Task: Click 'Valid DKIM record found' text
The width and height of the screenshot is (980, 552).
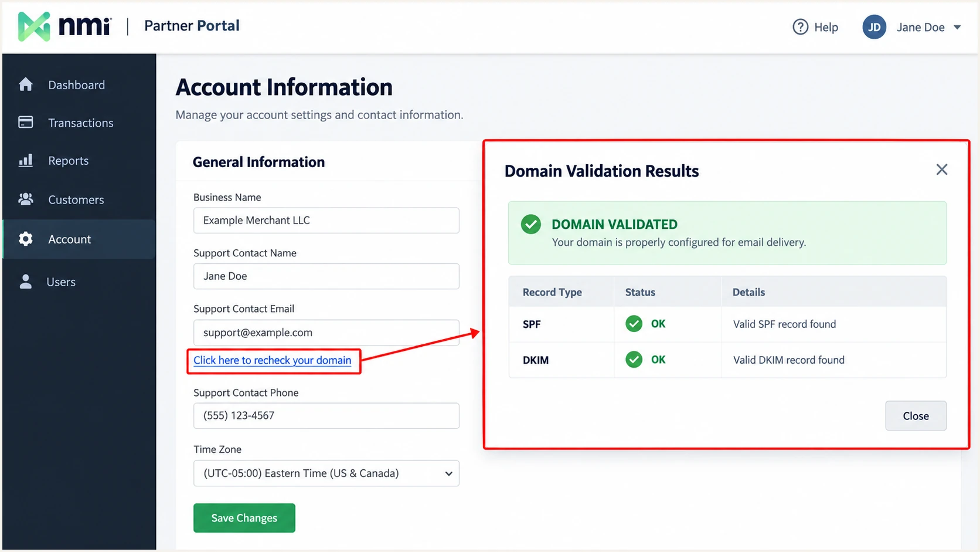Action: click(789, 360)
